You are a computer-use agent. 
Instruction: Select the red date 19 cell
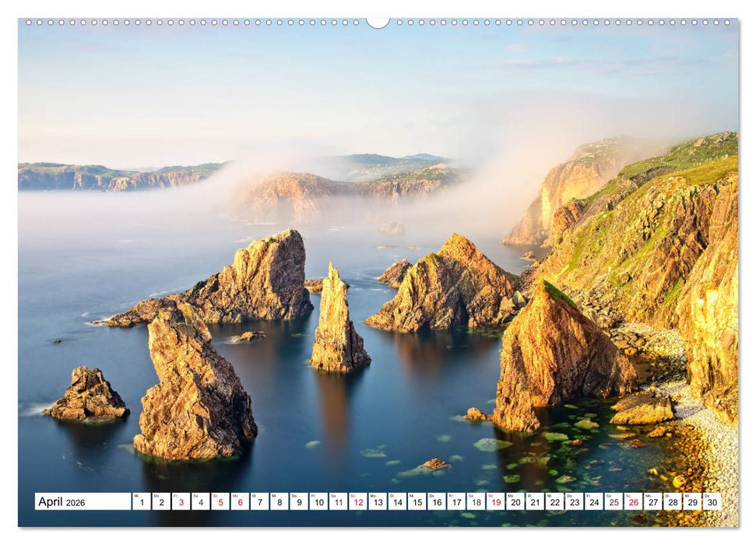495,501
